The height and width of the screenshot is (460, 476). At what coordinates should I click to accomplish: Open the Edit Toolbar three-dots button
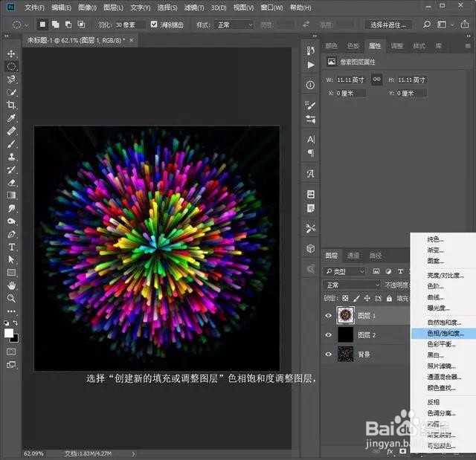pos(11,311)
